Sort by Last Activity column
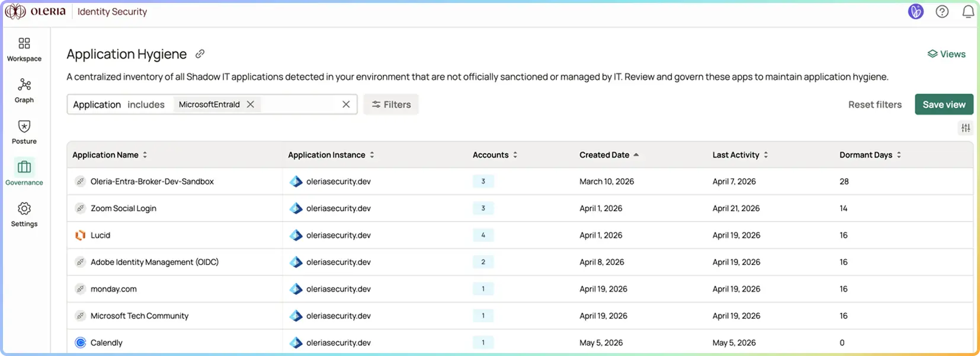The image size is (980, 356). point(741,155)
